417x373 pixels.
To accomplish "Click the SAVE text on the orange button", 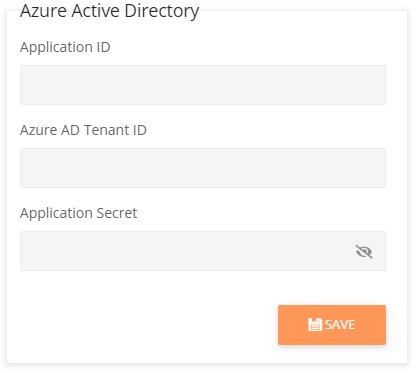I will (x=340, y=325).
